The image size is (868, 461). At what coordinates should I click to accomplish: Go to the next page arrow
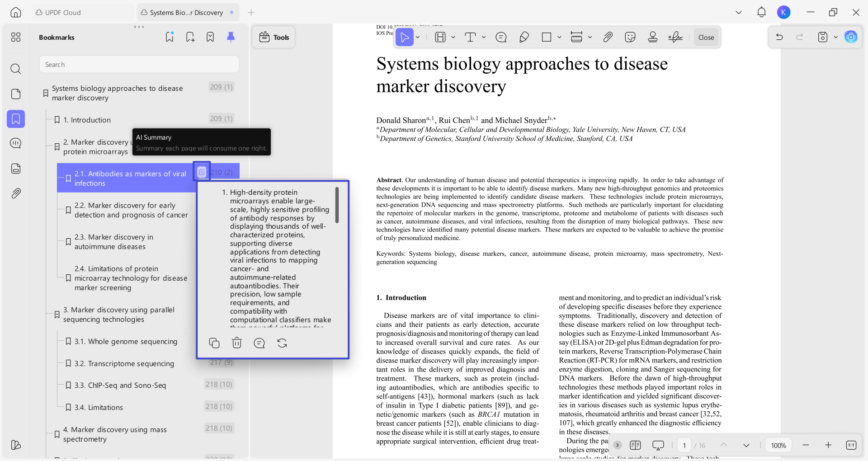point(746,446)
